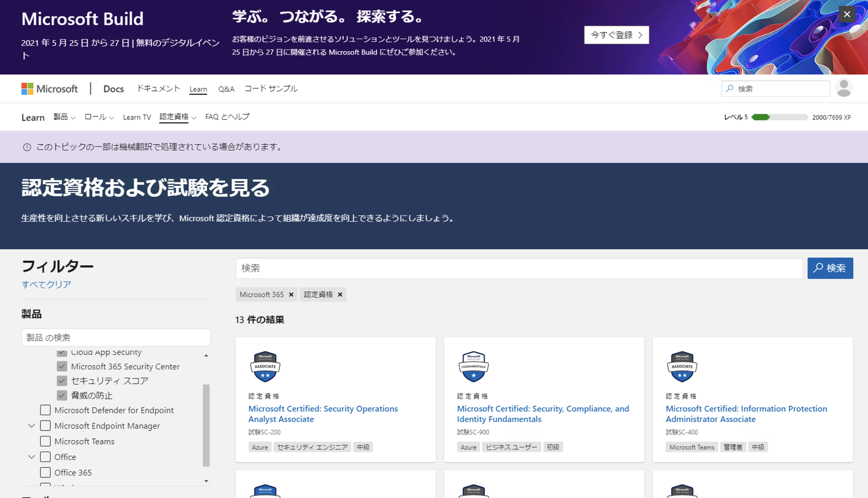The image size is (868, 498).
Task: Click the 試験SC-400 text
Action: click(682, 432)
